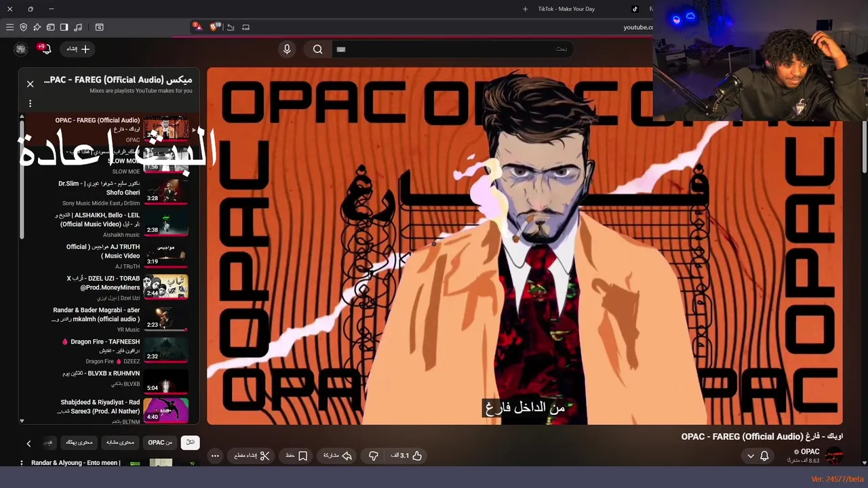Click the main page vertical scrollbar
Image resolution: width=868 pixels, height=488 pixels.
[x=865, y=146]
